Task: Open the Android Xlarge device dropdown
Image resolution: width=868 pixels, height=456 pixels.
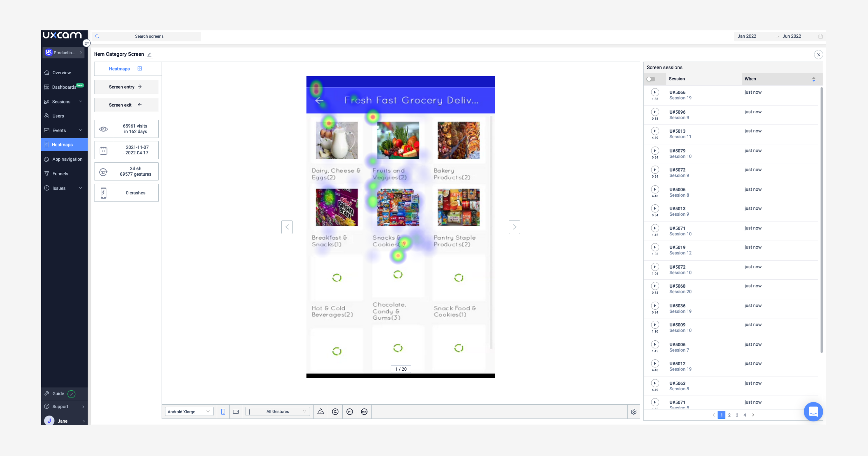Action: (x=189, y=411)
